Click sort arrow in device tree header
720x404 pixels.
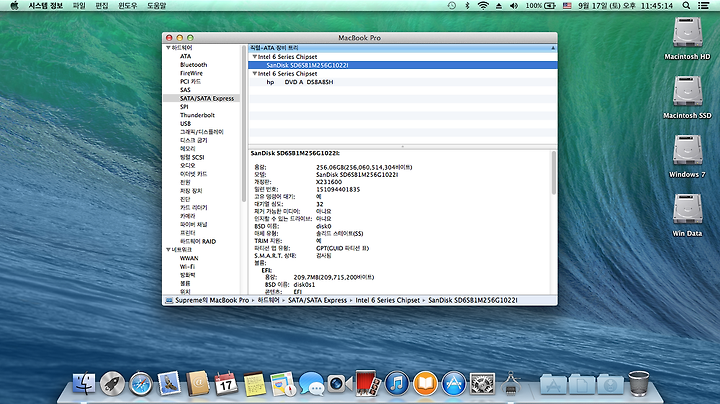coord(553,48)
